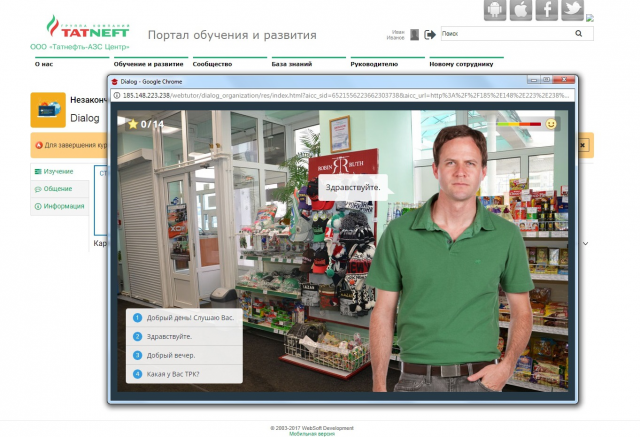Open the 'База знаний' menu

[x=291, y=64]
